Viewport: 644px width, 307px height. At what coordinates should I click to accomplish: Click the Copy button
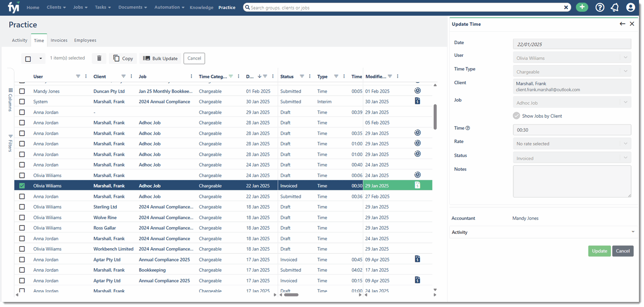123,58
